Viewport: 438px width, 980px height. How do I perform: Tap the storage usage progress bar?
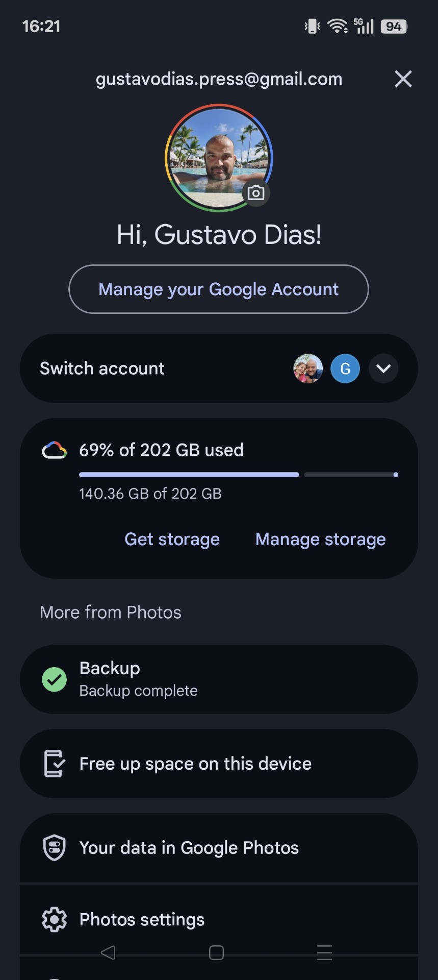click(239, 475)
